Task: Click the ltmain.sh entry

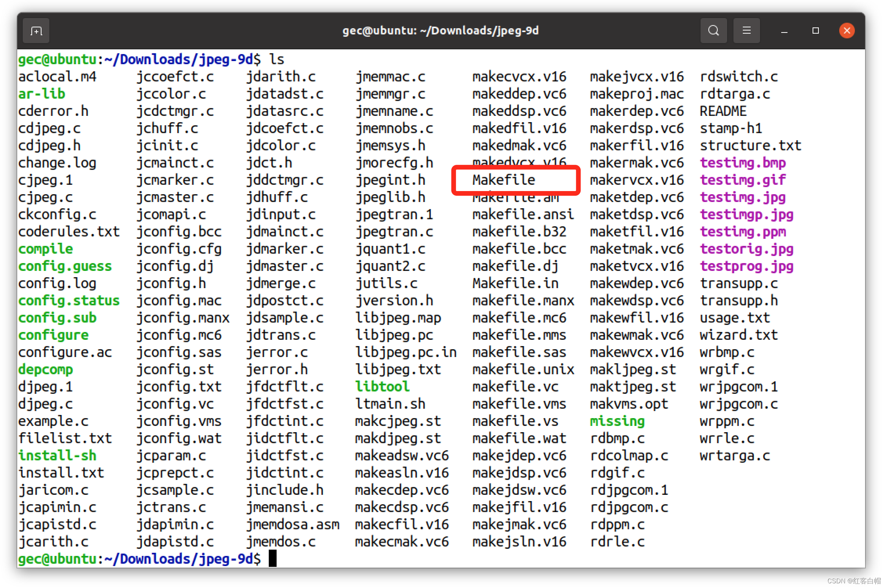Action: [x=390, y=404]
